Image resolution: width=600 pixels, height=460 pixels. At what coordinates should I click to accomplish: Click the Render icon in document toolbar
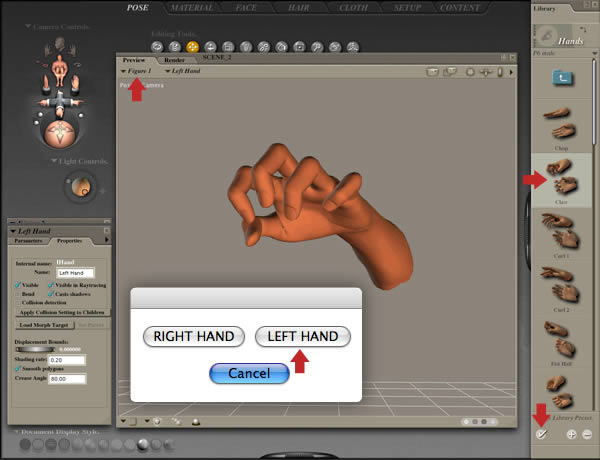(x=432, y=72)
